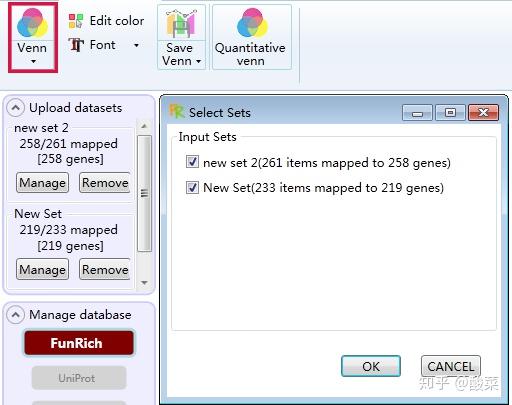512x405 pixels.
Task: Click the '[258 genes]' label
Action: pos(70,159)
